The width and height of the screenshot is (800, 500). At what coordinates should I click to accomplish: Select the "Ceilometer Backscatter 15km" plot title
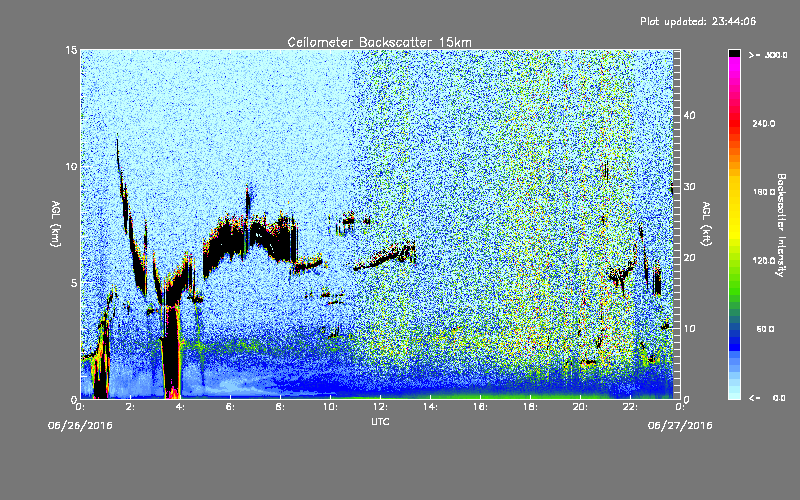[x=380, y=42]
